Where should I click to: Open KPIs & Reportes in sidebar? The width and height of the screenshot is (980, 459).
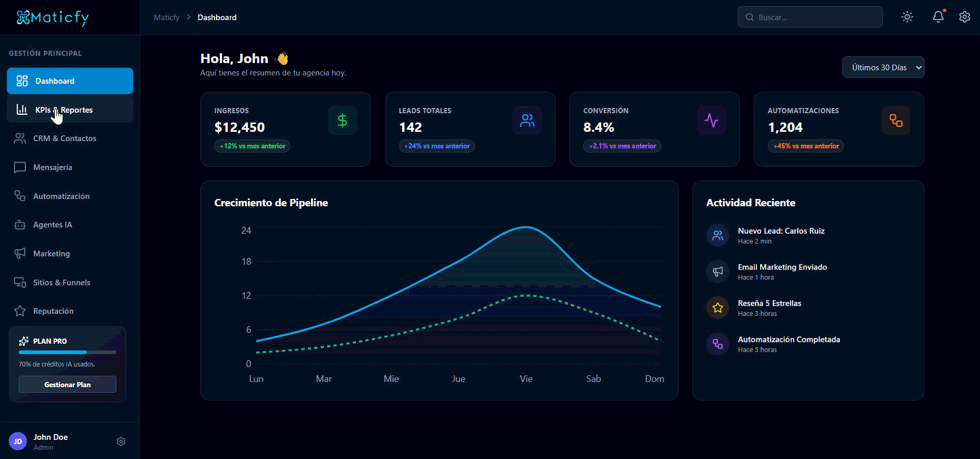coord(70,110)
